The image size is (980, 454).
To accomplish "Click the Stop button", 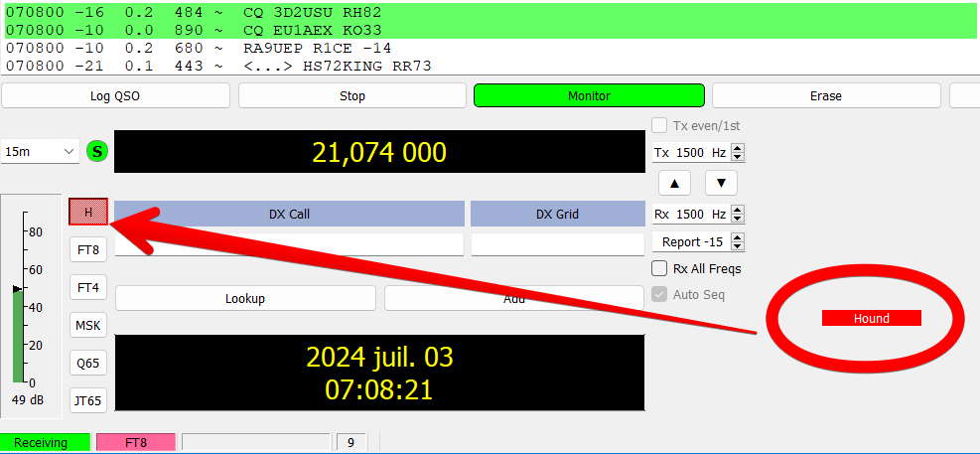I will [x=351, y=95].
